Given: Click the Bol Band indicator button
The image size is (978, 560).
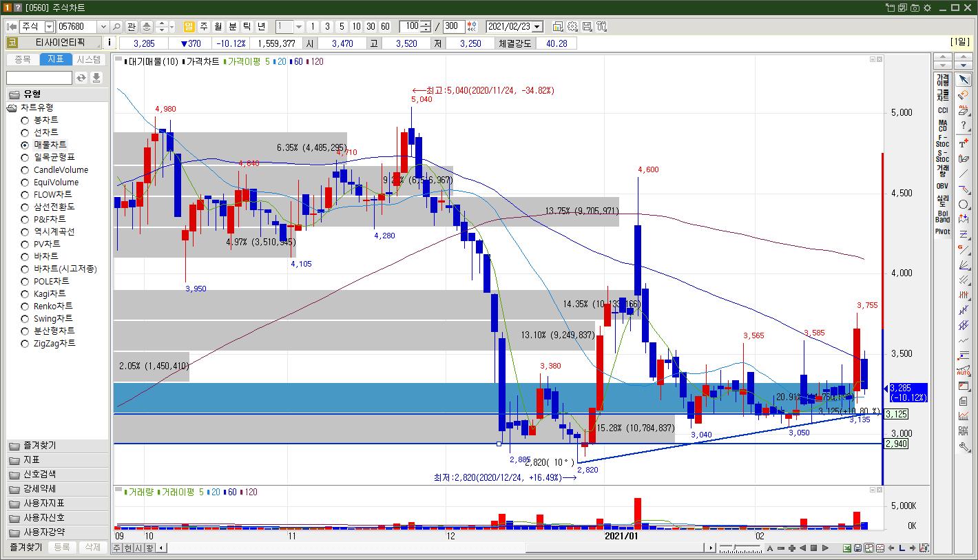Looking at the screenshot, I should point(942,216).
